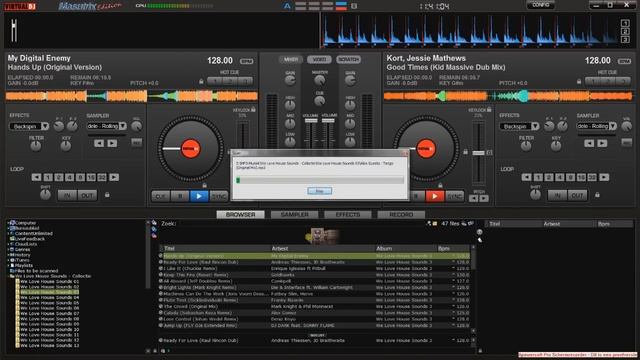Toggle keylock on left deck

coord(253,109)
